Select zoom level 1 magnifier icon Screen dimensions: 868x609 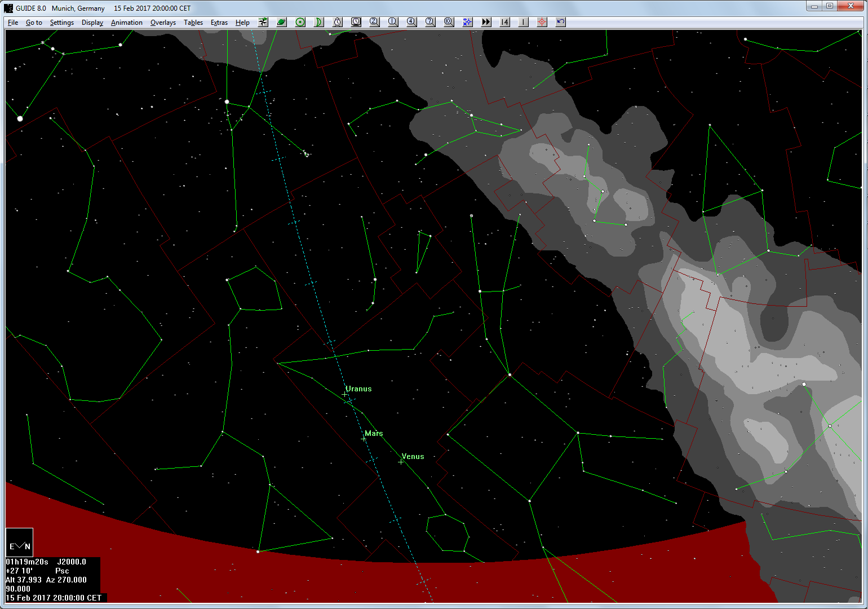pos(393,22)
